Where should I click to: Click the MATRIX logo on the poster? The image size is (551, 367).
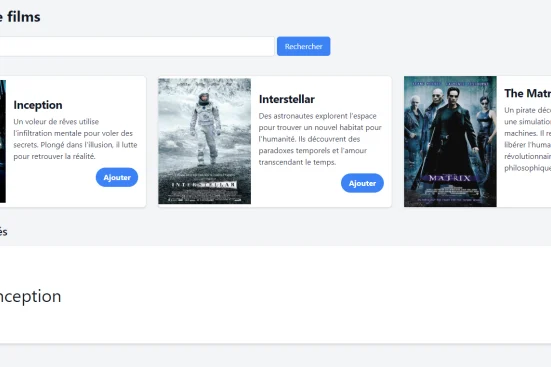(449, 178)
